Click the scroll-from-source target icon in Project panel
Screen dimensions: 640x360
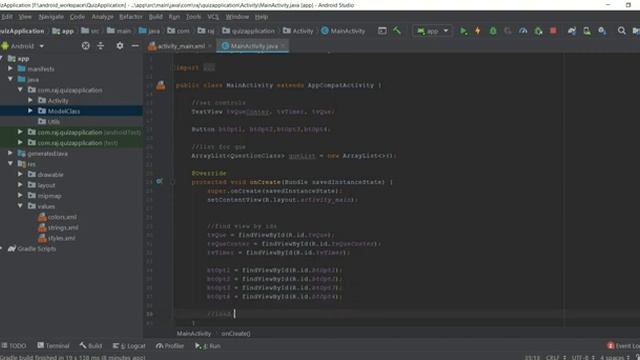(85, 46)
